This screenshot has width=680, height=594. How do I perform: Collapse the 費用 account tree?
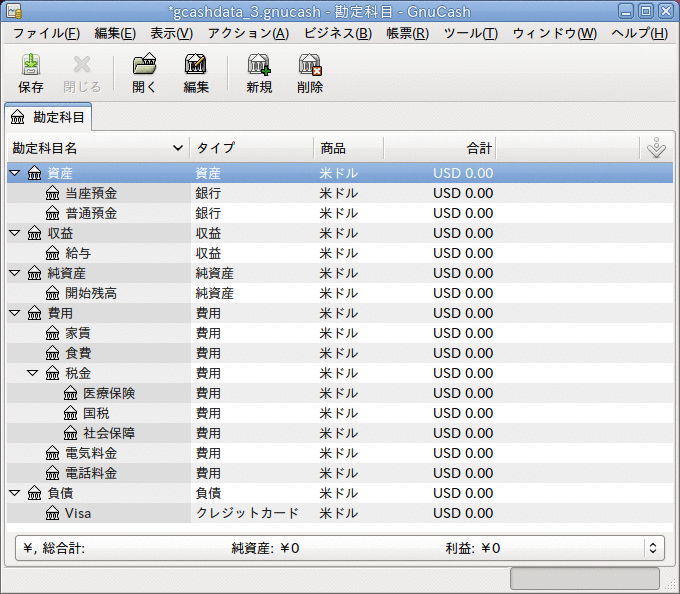[x=15, y=313]
